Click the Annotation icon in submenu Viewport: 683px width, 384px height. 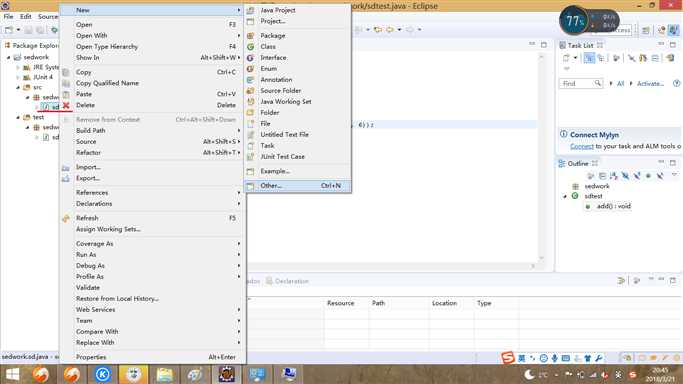pos(250,80)
